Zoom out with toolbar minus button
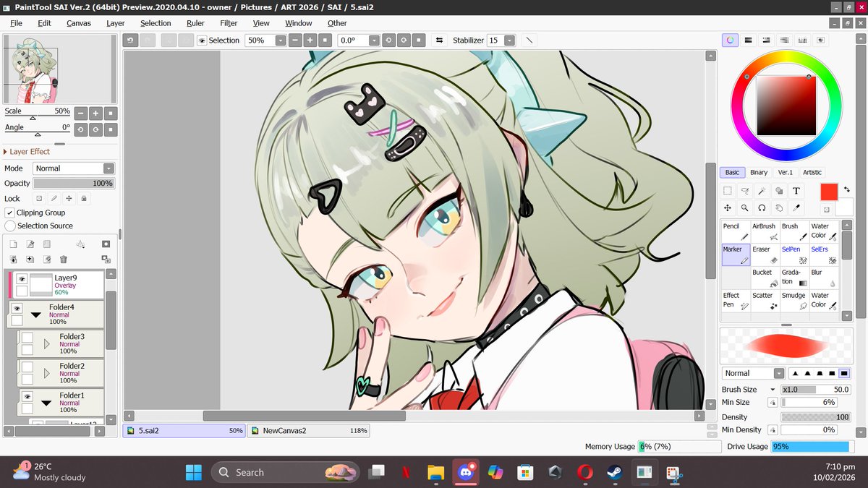Screen dimensions: 868x488 (294, 40)
